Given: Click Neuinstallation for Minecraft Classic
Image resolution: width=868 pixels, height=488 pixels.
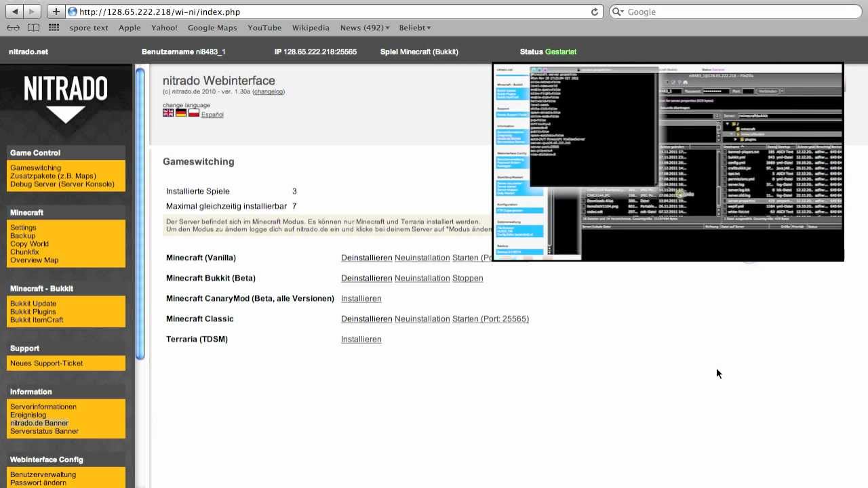Looking at the screenshot, I should click(x=422, y=319).
